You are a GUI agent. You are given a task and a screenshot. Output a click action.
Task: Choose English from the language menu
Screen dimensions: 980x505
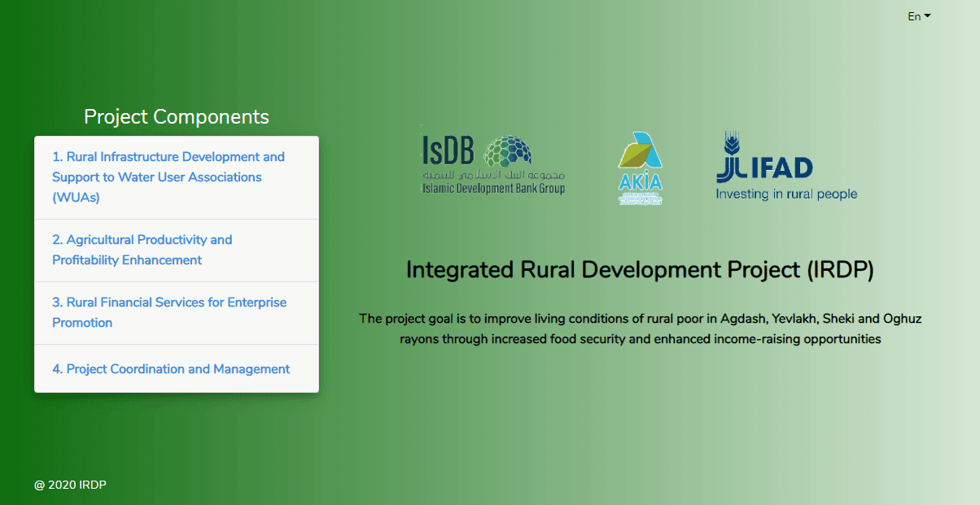[915, 16]
